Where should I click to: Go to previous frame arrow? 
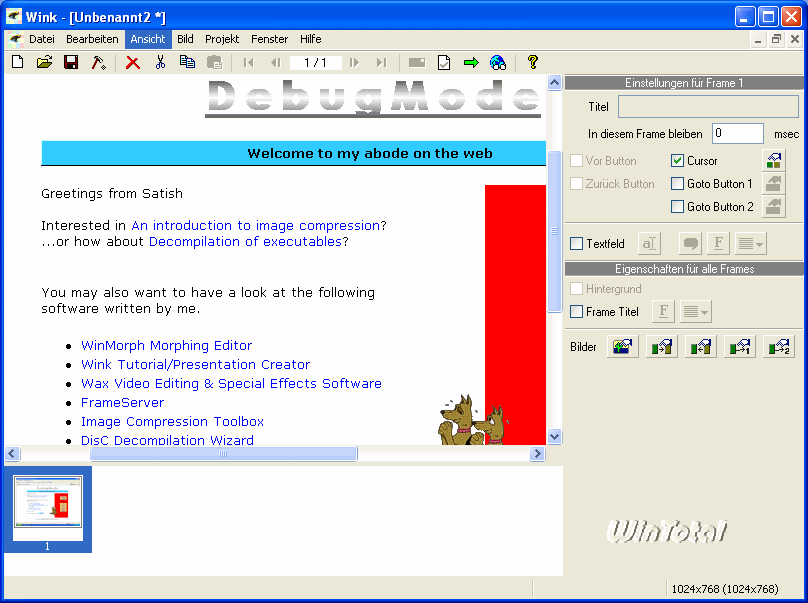[x=276, y=62]
